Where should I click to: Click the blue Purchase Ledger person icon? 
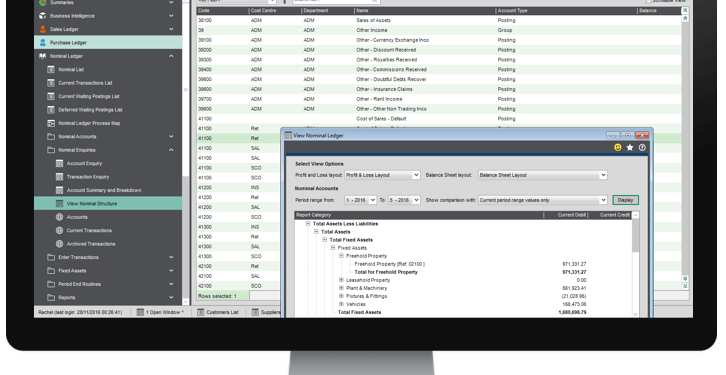[x=43, y=43]
